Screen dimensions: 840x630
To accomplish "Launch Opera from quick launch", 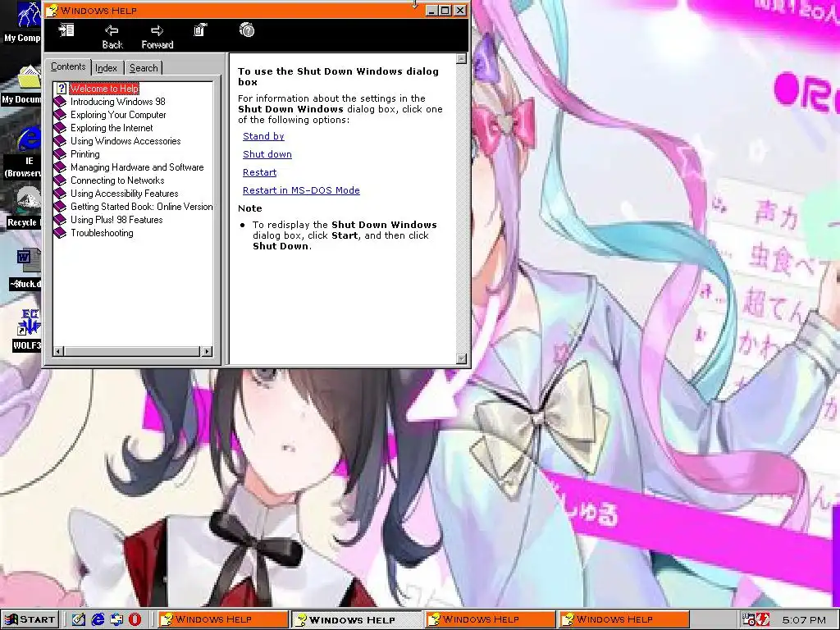I will [x=135, y=619].
